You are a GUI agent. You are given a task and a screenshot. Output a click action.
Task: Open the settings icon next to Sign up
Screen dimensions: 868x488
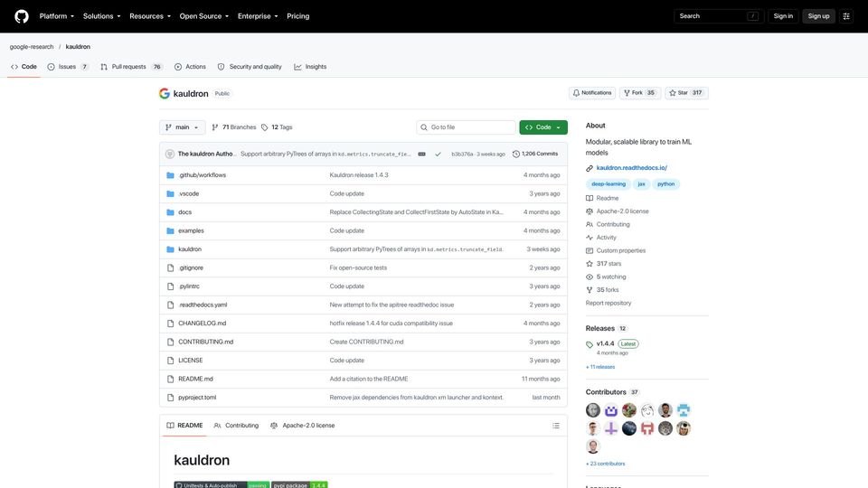point(846,16)
